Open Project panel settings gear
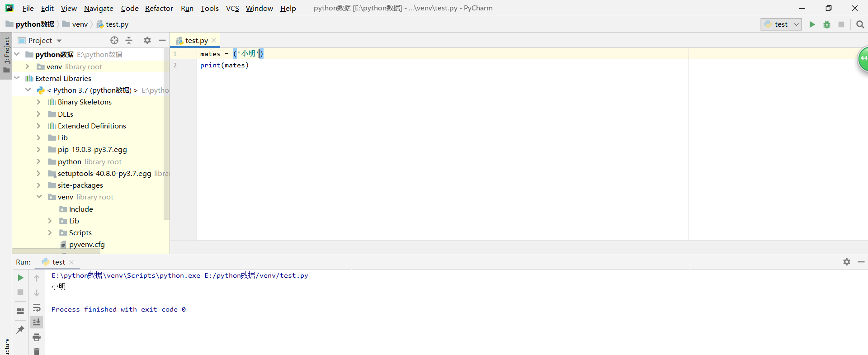 pyautogui.click(x=147, y=40)
